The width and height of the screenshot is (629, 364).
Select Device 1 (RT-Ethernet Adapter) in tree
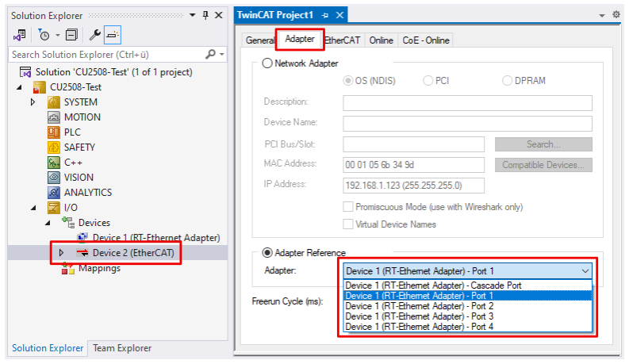156,238
